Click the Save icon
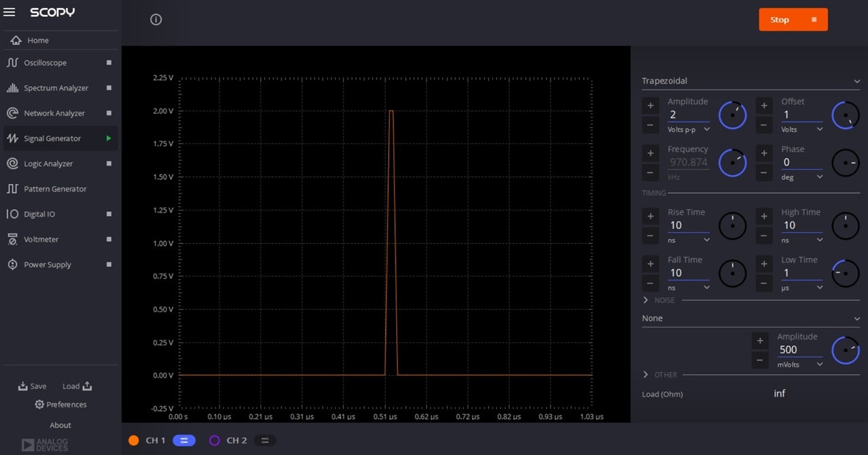The image size is (868, 455). click(22, 386)
